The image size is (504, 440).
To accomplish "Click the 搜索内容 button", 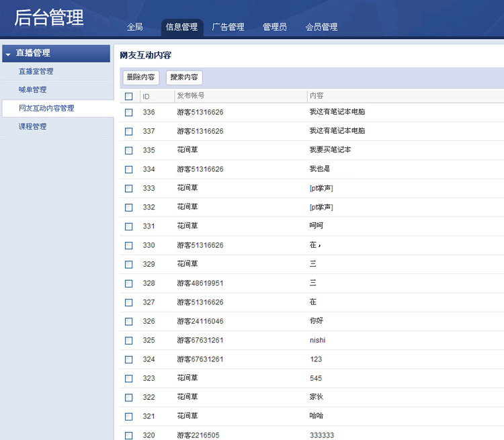I will pyautogui.click(x=184, y=77).
